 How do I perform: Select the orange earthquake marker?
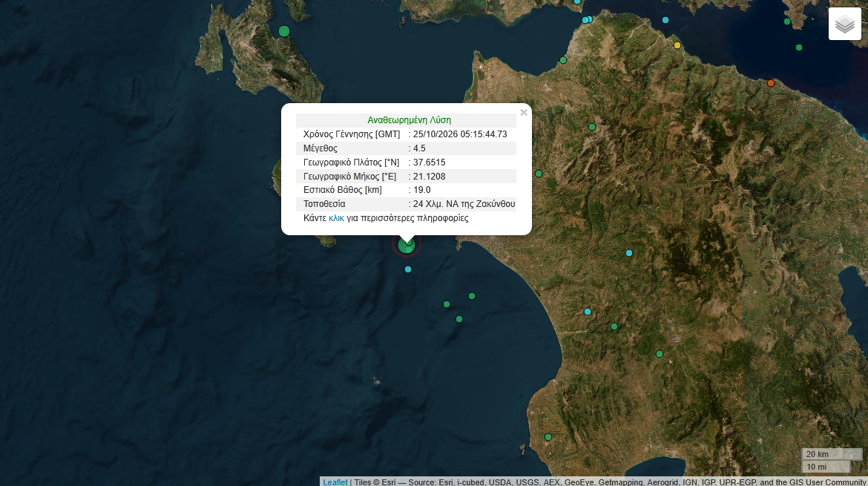coord(771,83)
